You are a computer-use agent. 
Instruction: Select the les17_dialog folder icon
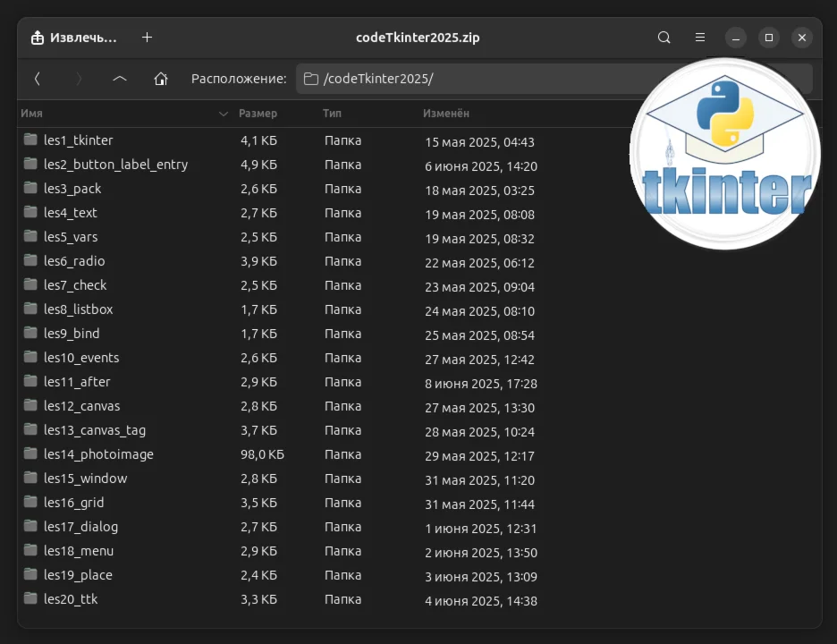coord(30,527)
